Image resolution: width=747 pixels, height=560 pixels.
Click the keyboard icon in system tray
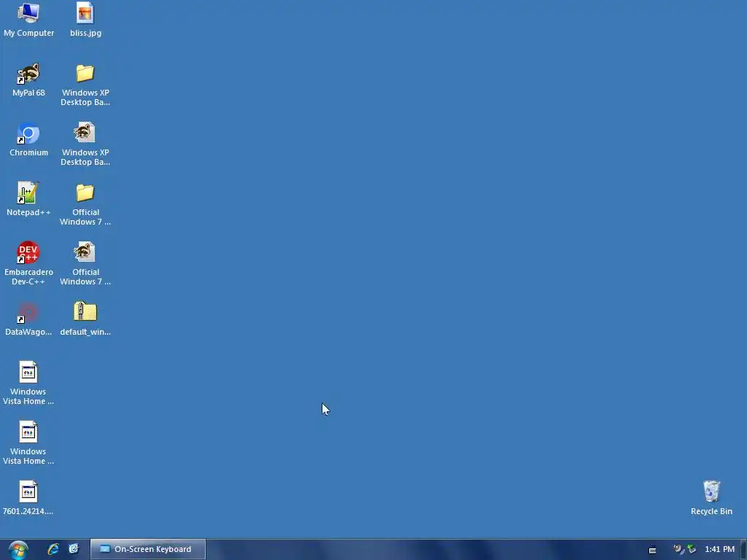pos(653,550)
